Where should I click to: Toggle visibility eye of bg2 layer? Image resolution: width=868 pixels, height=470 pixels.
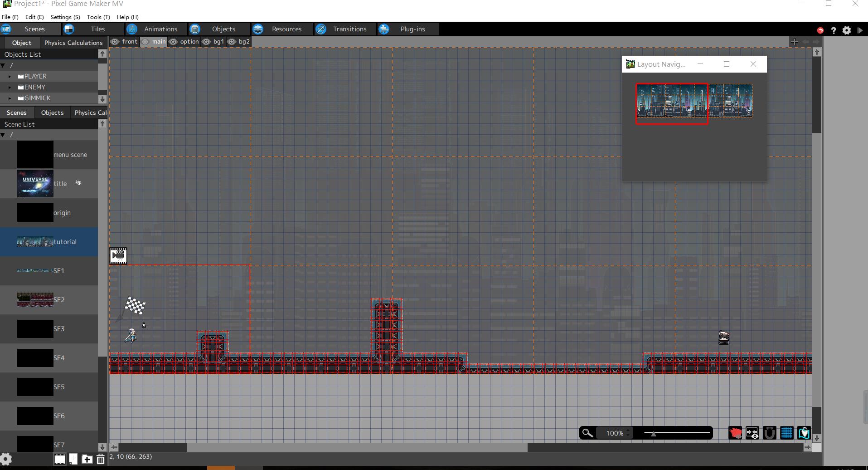click(232, 42)
